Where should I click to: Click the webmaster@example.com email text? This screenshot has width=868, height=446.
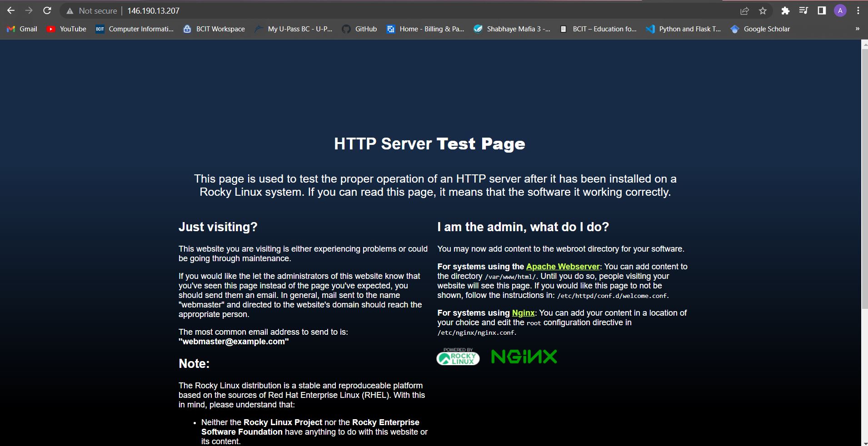coord(234,342)
